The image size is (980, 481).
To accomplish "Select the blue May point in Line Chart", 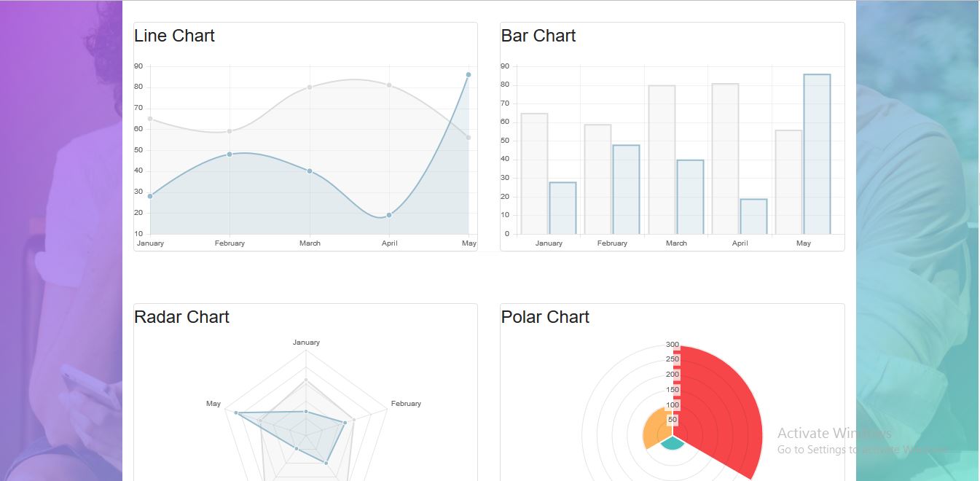I will (469, 74).
